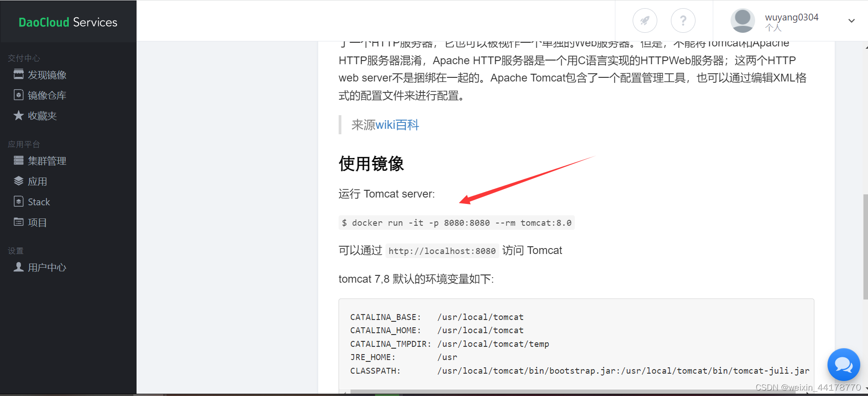
Task: Click the docker run command code
Action: [457, 223]
